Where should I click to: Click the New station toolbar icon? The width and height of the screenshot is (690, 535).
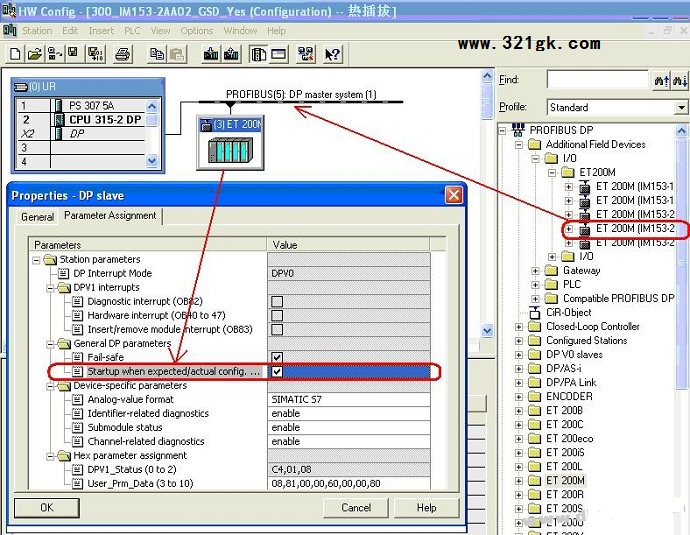(15, 54)
